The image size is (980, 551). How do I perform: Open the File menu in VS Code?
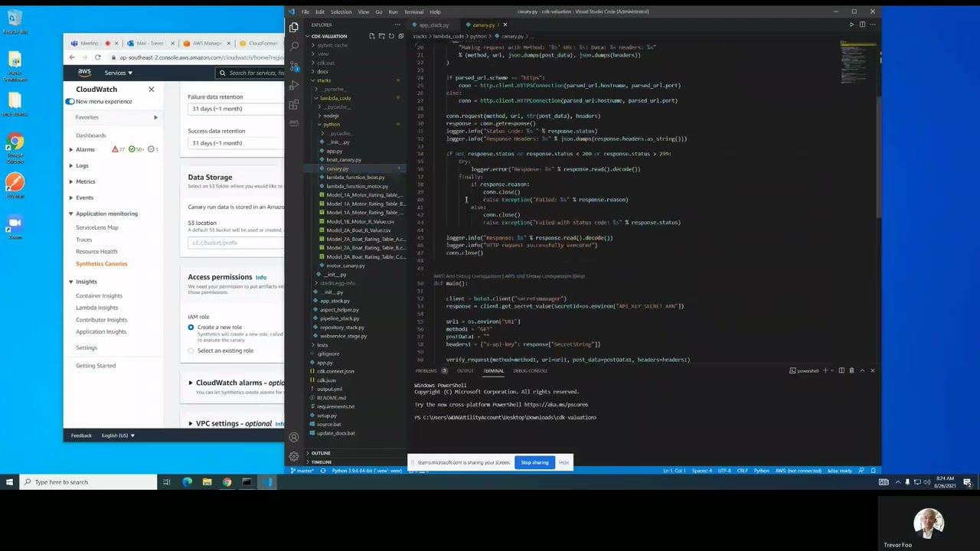(x=305, y=11)
